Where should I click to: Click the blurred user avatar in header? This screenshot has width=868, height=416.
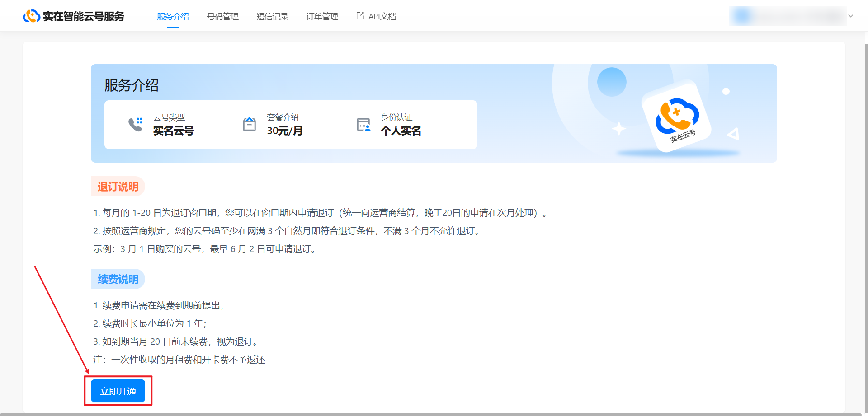click(x=742, y=16)
